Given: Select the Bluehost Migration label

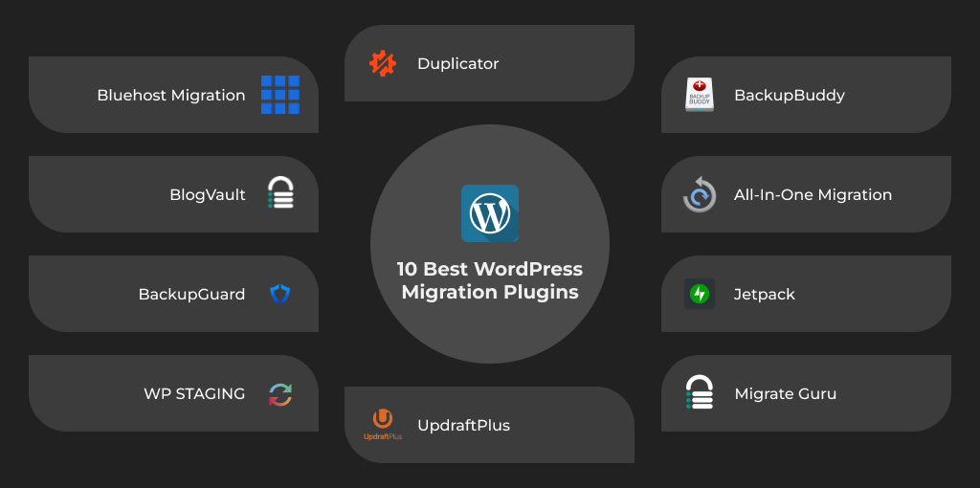Looking at the screenshot, I should pos(171,96).
